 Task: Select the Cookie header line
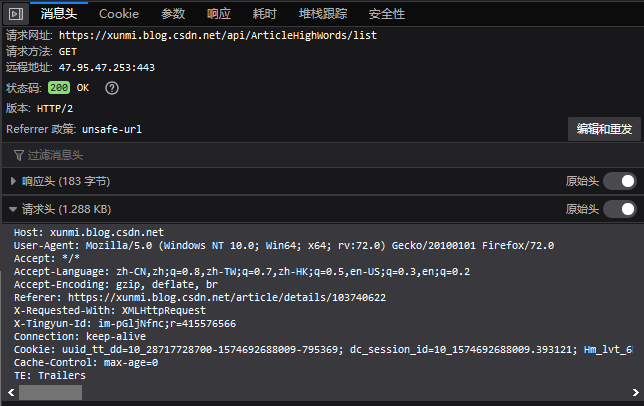(x=323, y=350)
